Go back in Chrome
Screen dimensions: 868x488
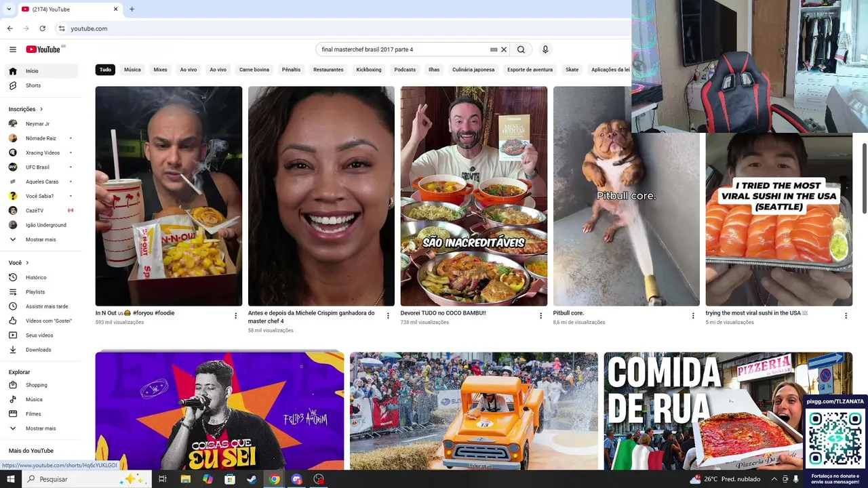(x=9, y=28)
